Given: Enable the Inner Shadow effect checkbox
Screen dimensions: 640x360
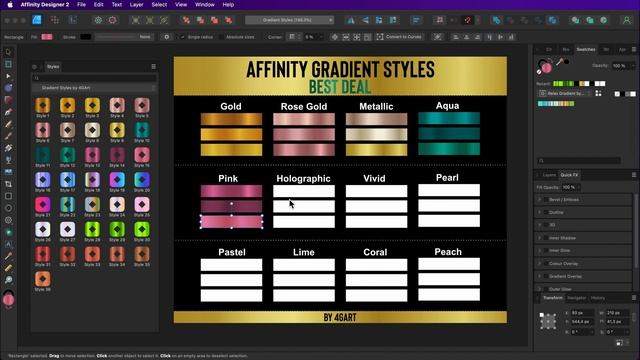Looking at the screenshot, I should pyautogui.click(x=546, y=238).
